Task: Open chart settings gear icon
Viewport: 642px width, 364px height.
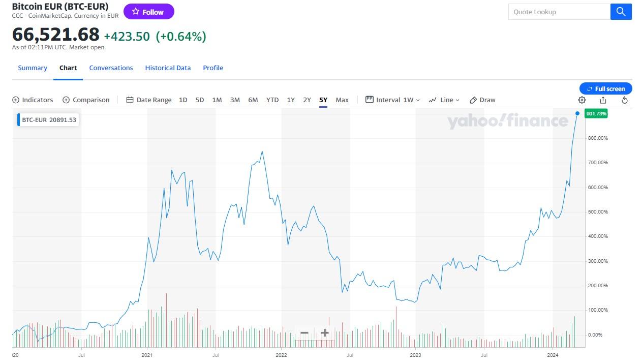Action: coord(582,100)
